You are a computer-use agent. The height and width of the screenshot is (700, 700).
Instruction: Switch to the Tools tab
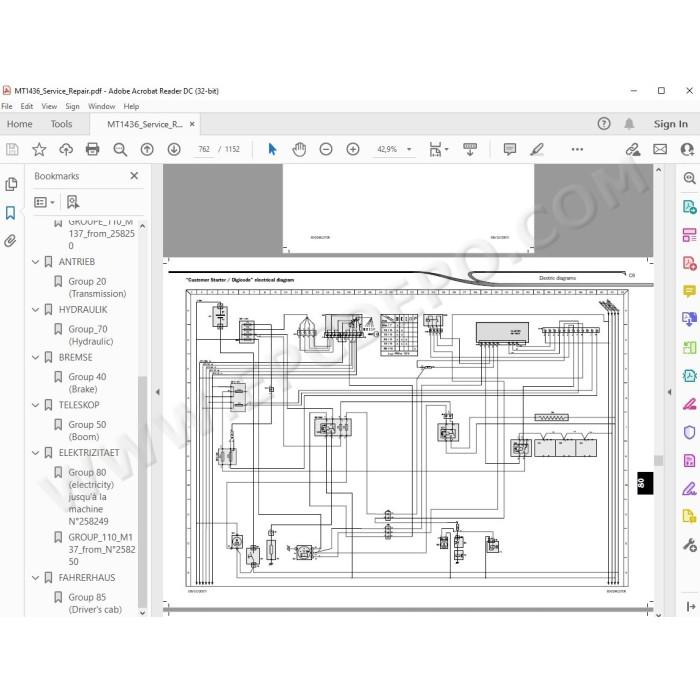pyautogui.click(x=61, y=124)
